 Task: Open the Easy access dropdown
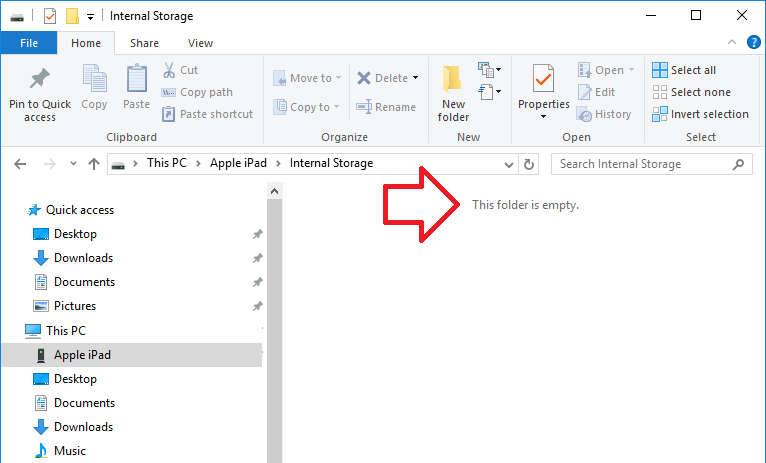[489, 91]
